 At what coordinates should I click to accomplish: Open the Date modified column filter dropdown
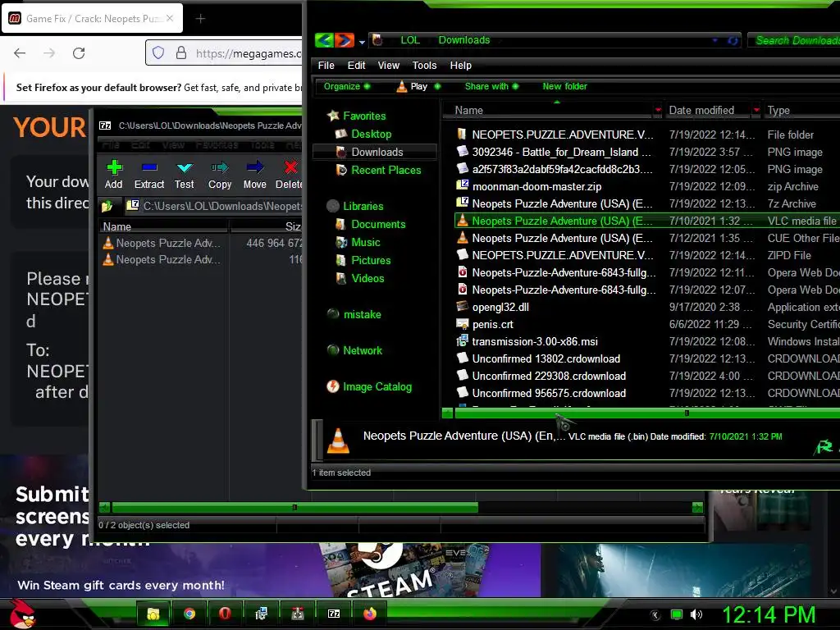click(x=756, y=111)
